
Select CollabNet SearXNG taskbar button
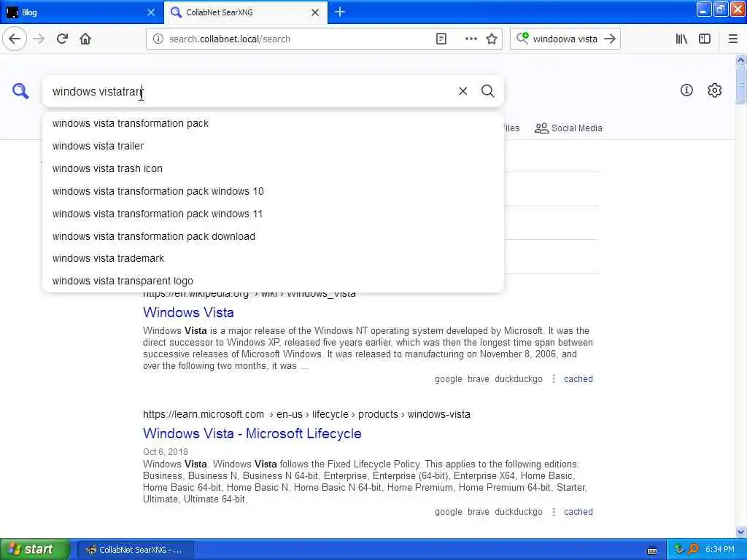pyautogui.click(x=136, y=550)
